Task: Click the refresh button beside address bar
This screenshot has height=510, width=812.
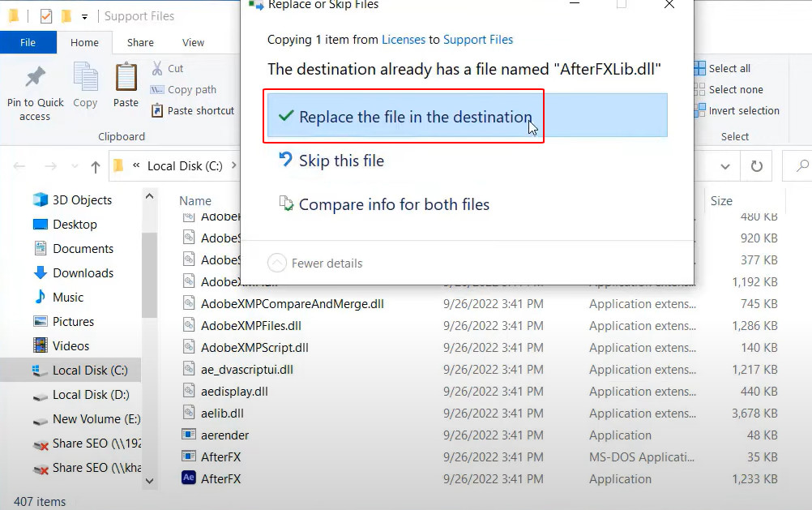Action: click(x=756, y=166)
